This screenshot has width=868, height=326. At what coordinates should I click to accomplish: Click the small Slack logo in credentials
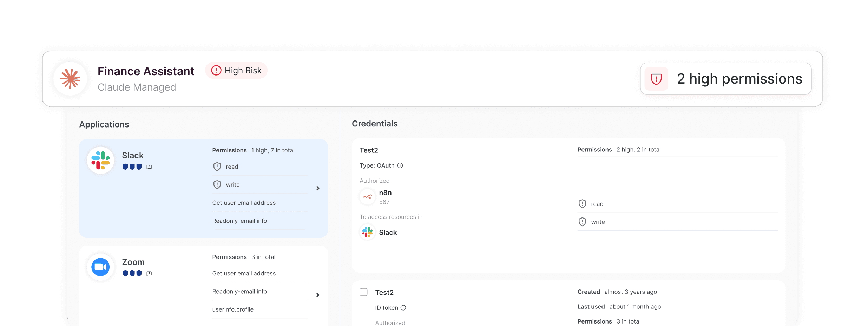pyautogui.click(x=367, y=232)
